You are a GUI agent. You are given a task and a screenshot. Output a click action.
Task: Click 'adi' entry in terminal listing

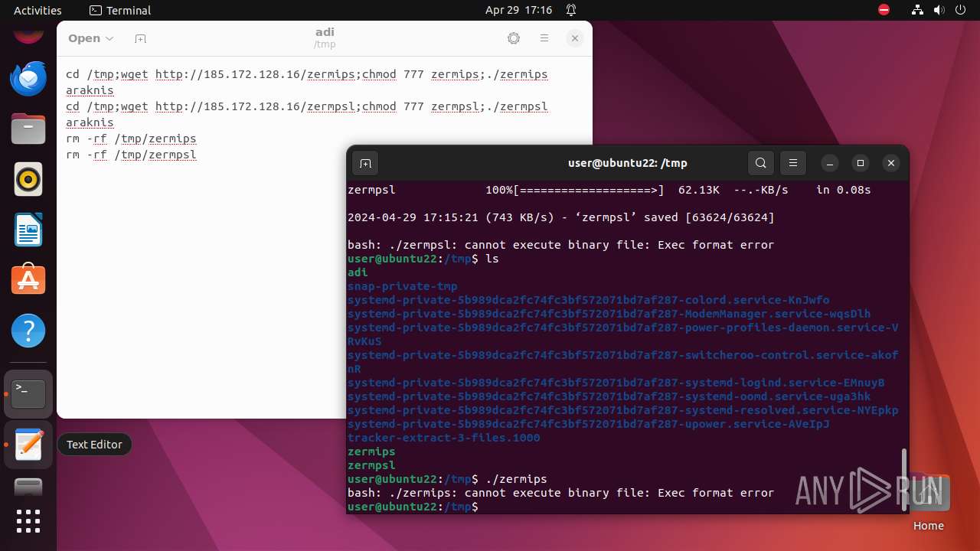point(358,272)
